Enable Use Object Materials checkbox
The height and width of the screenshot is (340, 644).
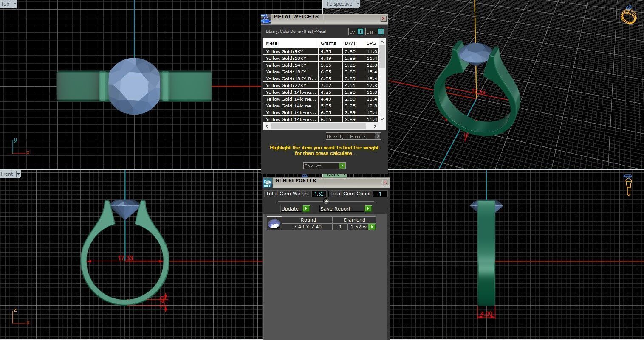[378, 136]
